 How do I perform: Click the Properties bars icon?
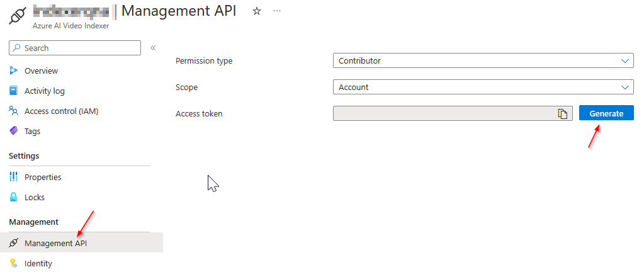[14, 177]
